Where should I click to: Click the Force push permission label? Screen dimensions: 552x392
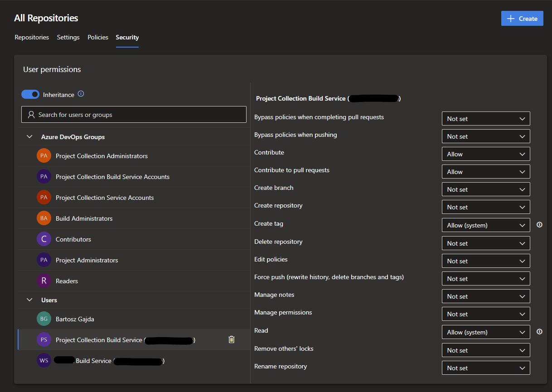coord(329,277)
